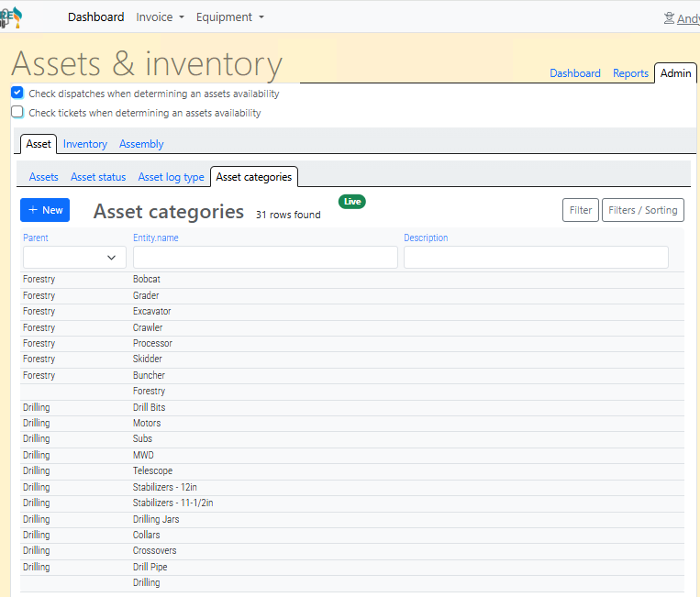Open Filters / Sorting options
The image size is (700, 597).
[x=642, y=210]
